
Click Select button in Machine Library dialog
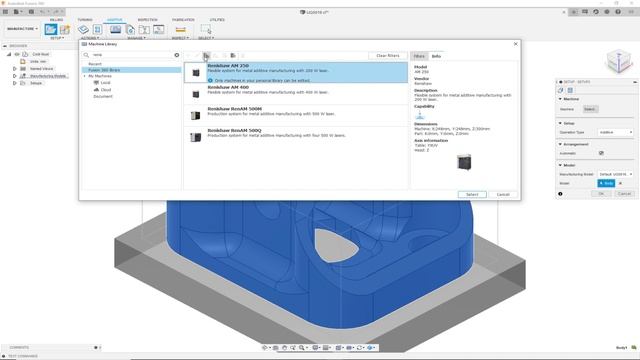pyautogui.click(x=472, y=194)
